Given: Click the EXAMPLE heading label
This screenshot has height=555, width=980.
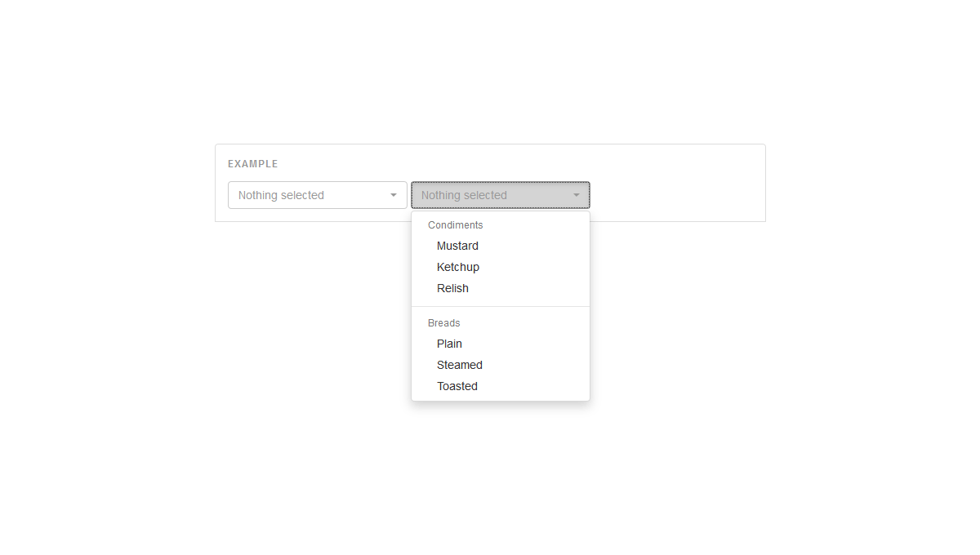Looking at the screenshot, I should [x=252, y=163].
